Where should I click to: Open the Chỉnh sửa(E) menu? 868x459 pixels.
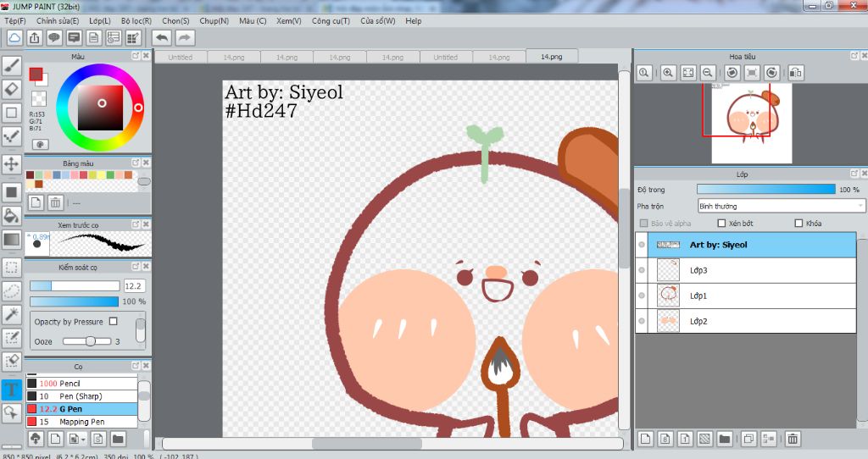pyautogui.click(x=58, y=20)
